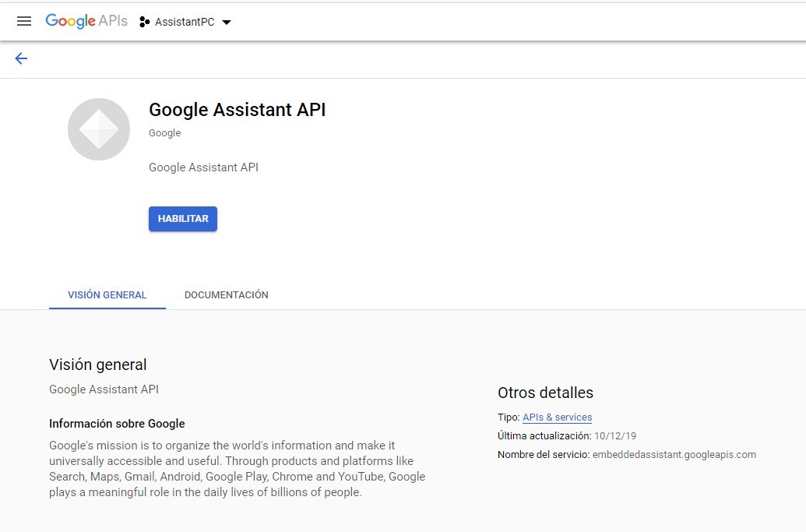This screenshot has height=532, width=806.
Task: Click the Visión general section heading
Action: pyautogui.click(x=97, y=365)
